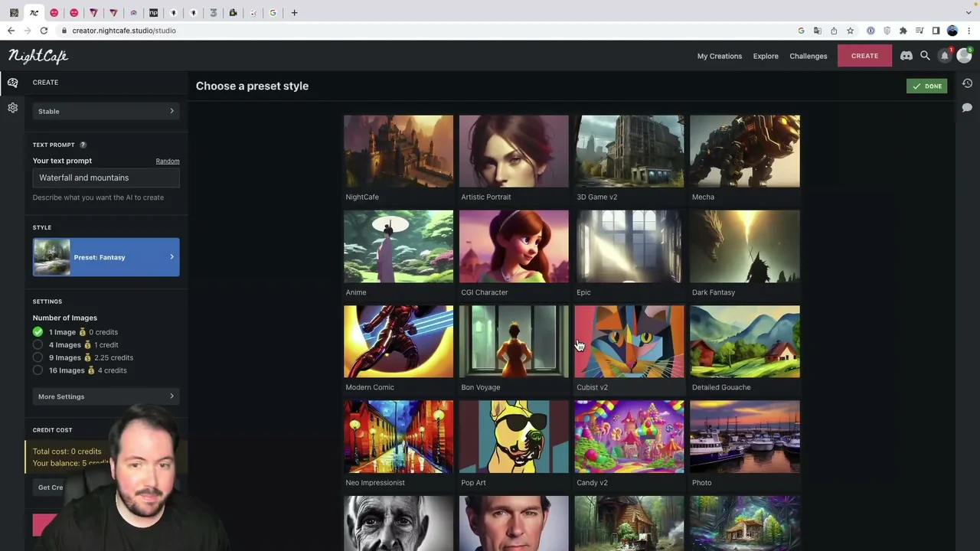Choose the Dark Fantasy style
The width and height of the screenshot is (980, 551).
point(745,253)
